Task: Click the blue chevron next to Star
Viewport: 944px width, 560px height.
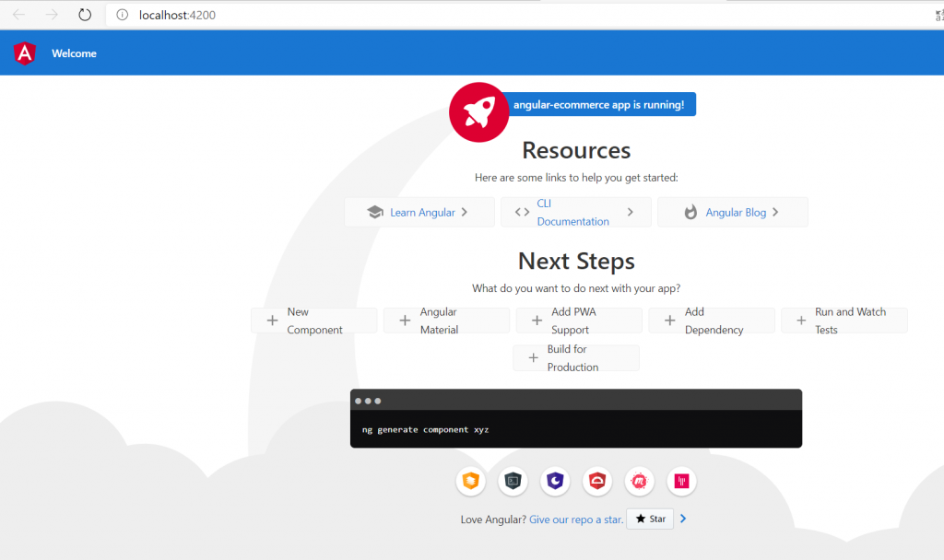Action: pyautogui.click(x=683, y=519)
